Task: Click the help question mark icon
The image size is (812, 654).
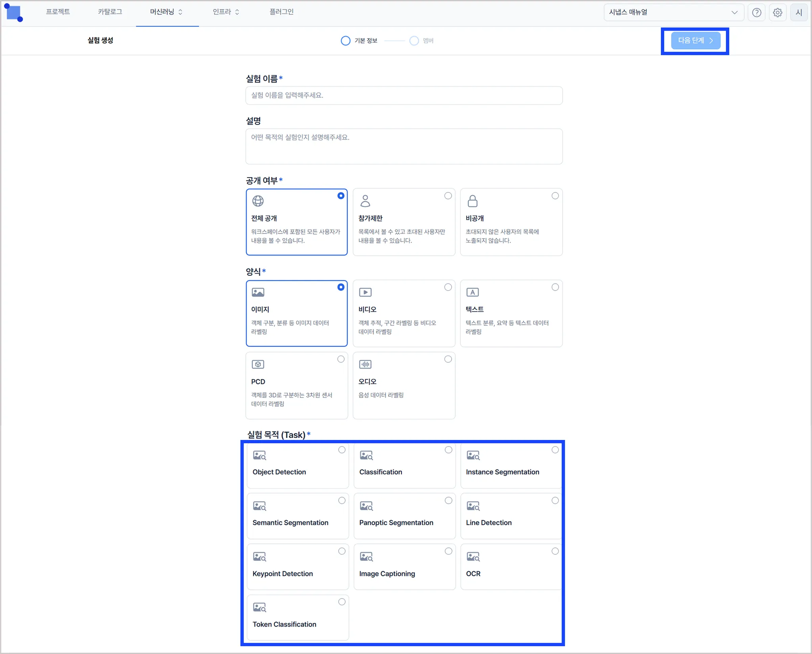Action: pos(756,12)
